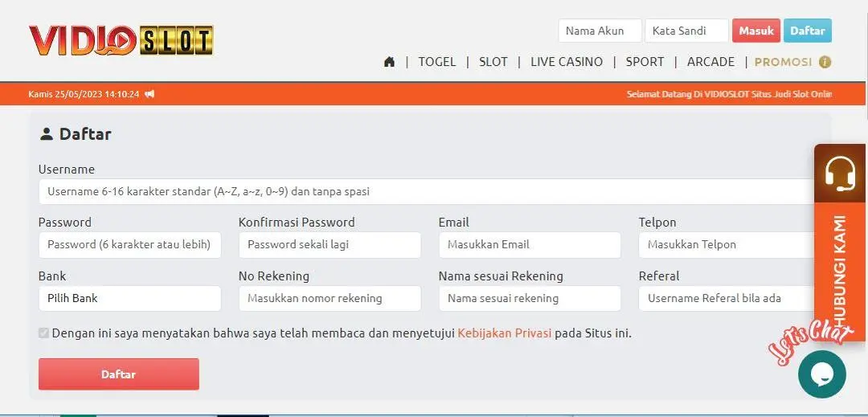Image resolution: width=868 pixels, height=417 pixels.
Task: Focus the Kata Sandi login field
Action: point(686,31)
